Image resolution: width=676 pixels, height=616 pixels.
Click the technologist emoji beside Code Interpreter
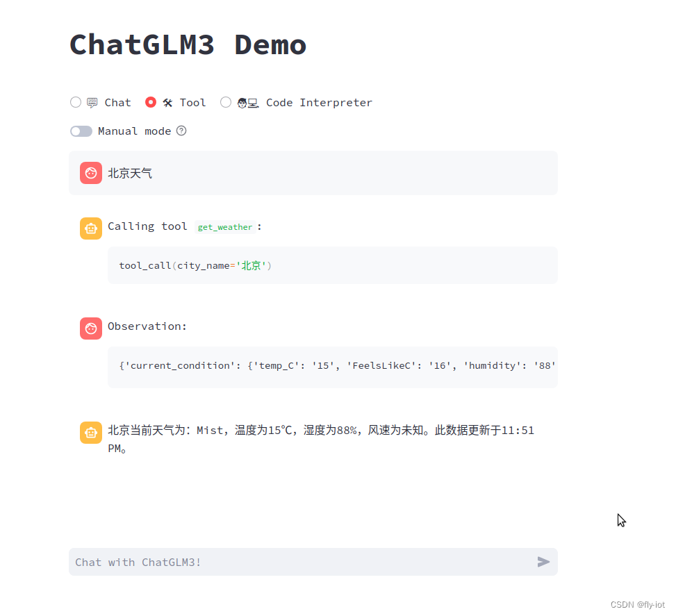pos(240,102)
